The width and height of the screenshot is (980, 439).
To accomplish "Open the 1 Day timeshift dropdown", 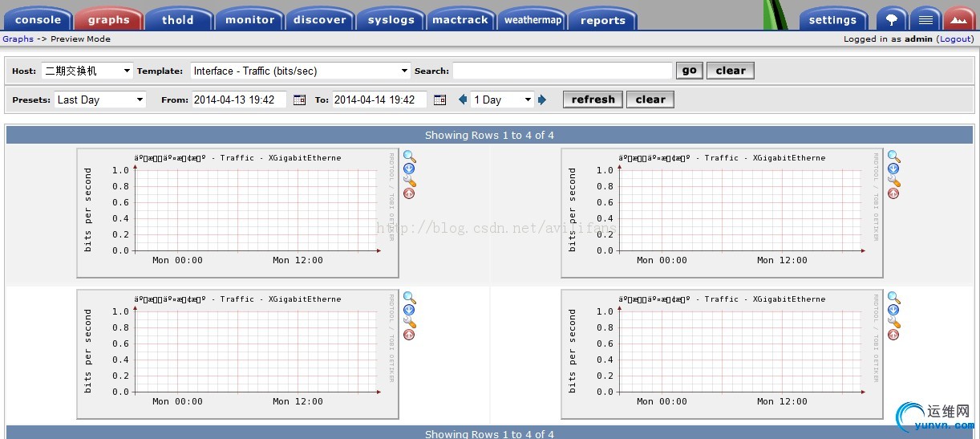I will [x=503, y=100].
